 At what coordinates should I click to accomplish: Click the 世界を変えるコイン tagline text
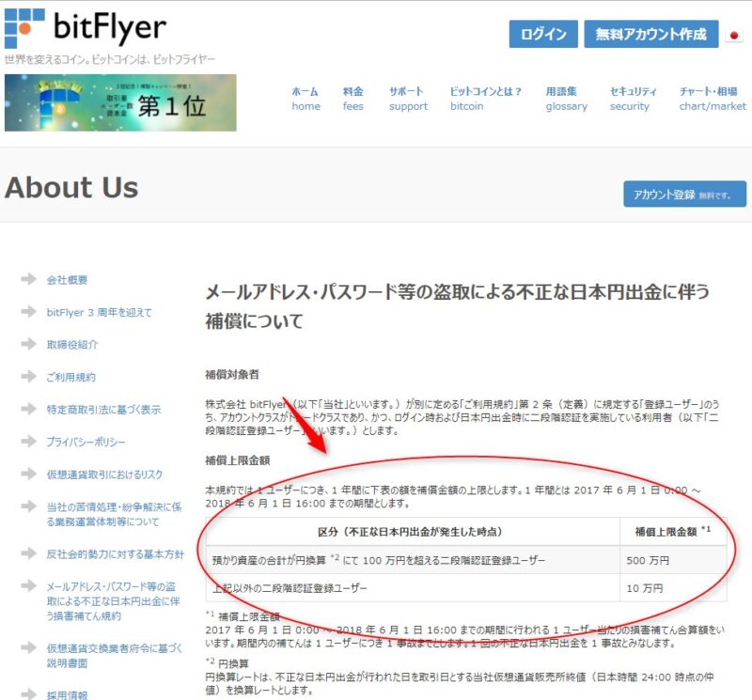point(110,59)
